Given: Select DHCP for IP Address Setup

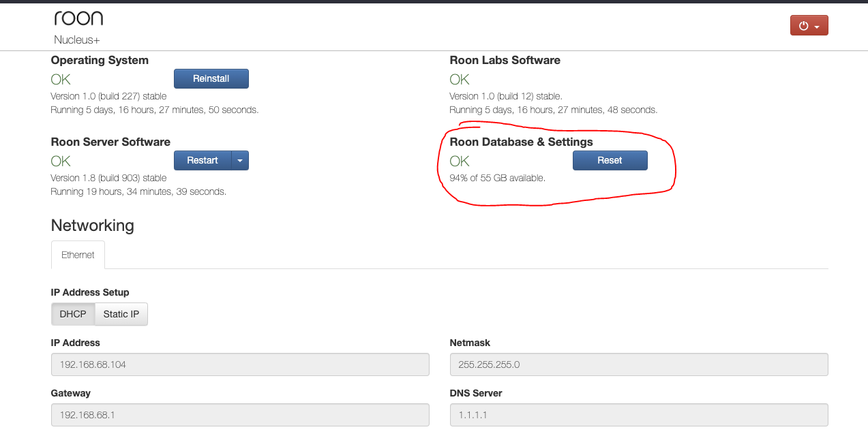Looking at the screenshot, I should click(x=72, y=314).
